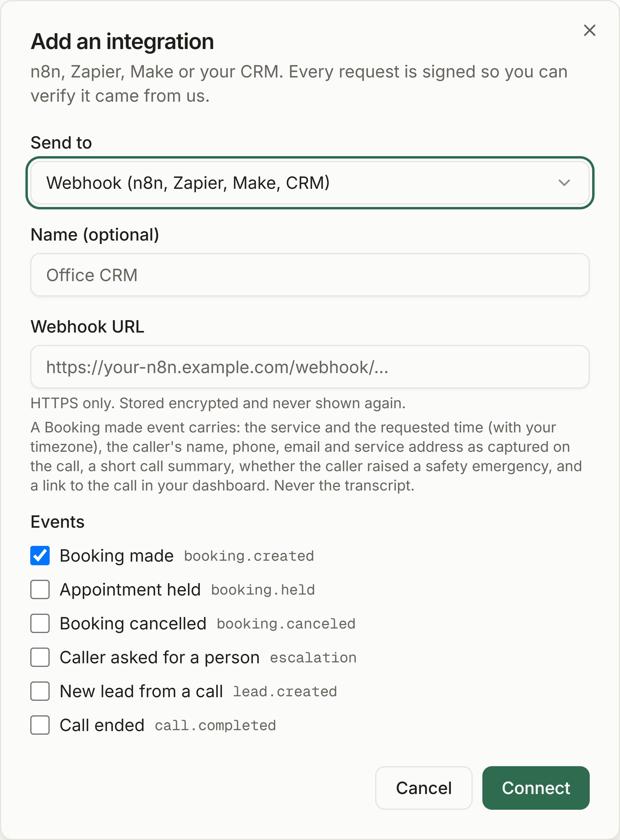Viewport: 620px width, 840px height.
Task: Enable the Appointment held event
Action: click(40, 589)
